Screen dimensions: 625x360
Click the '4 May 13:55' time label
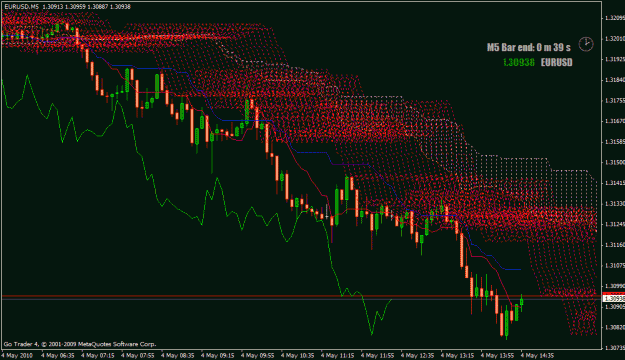click(497, 355)
